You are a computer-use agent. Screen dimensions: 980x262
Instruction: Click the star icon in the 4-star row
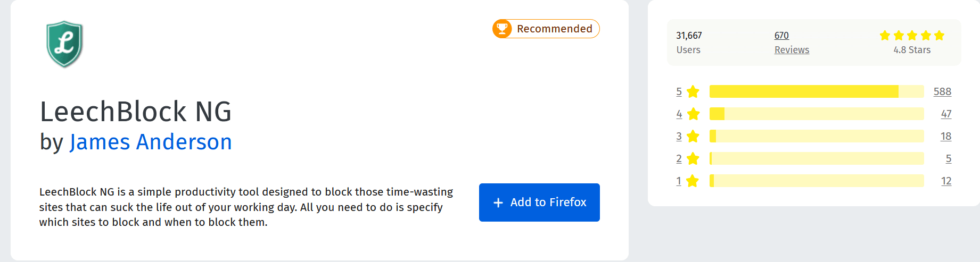coord(693,114)
